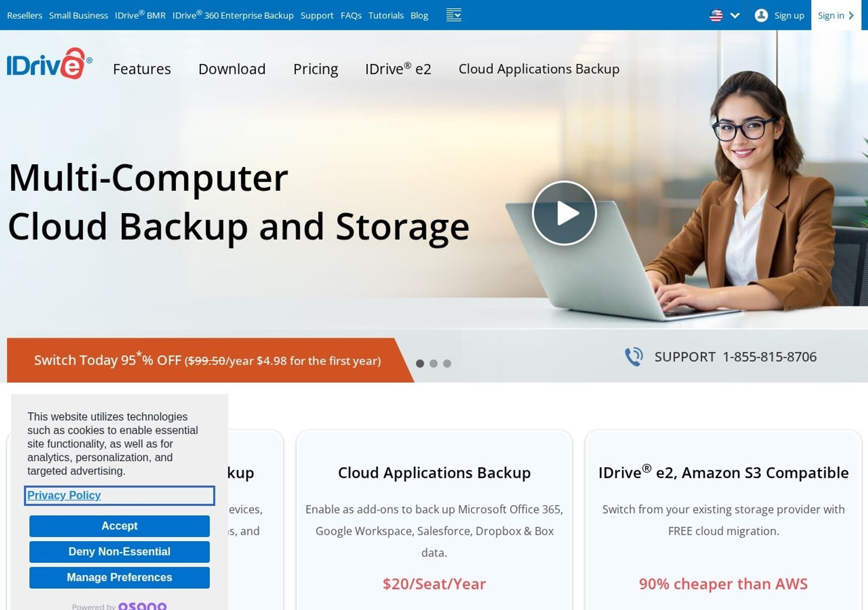Screen dimensions: 868x610
Task: Click the US flag language icon
Action: pos(716,16)
